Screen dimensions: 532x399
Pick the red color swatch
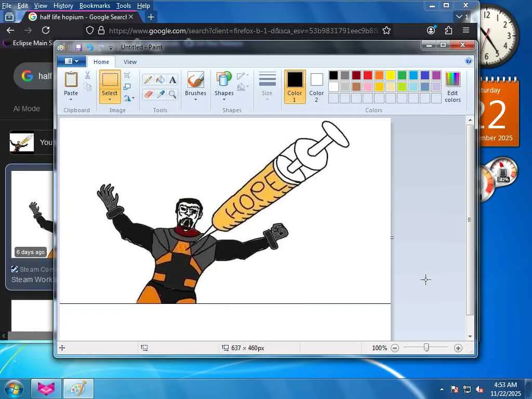[x=368, y=75]
